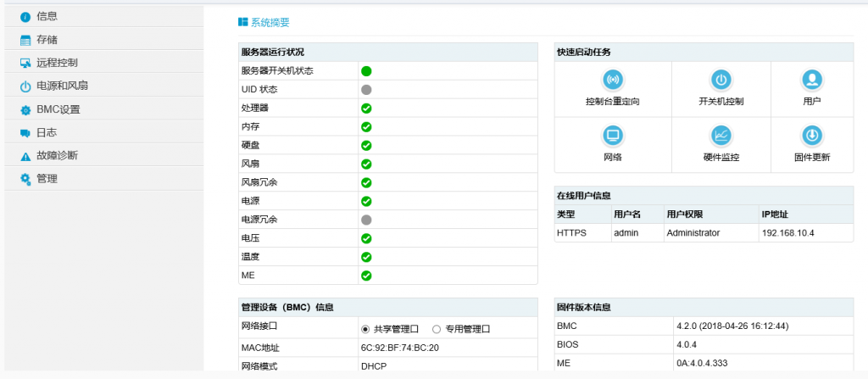This screenshot has height=379, width=868.
Task: Open the 固件更新 firmware update icon
Action: click(811, 136)
